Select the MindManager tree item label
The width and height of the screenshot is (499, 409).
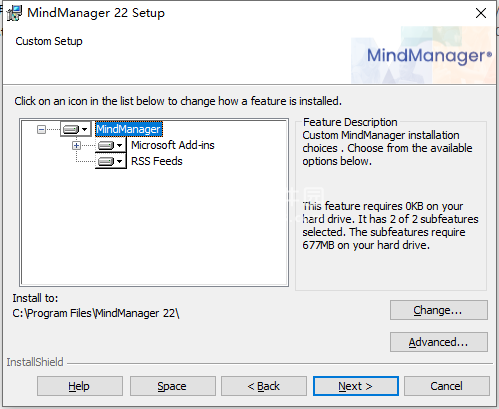[x=129, y=129]
